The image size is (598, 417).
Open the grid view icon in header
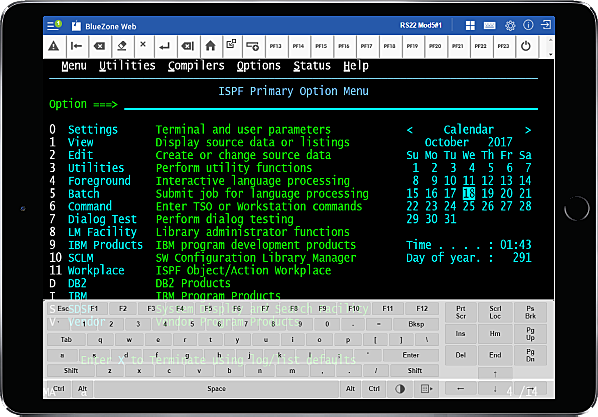(x=470, y=26)
